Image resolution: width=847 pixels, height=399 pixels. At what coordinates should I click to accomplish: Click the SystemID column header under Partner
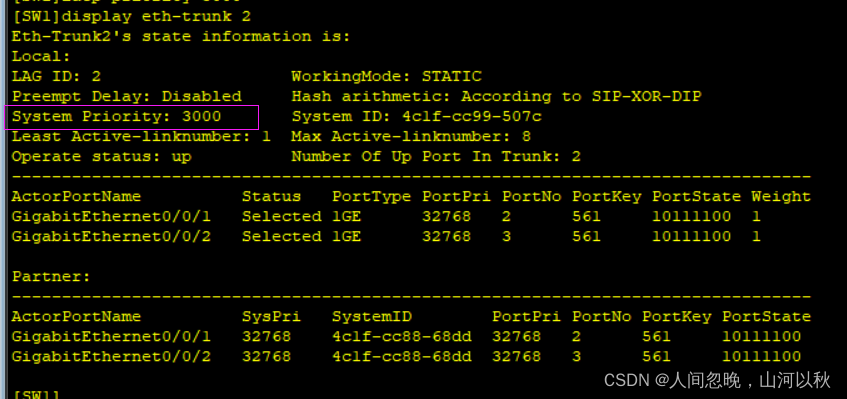tap(372, 317)
